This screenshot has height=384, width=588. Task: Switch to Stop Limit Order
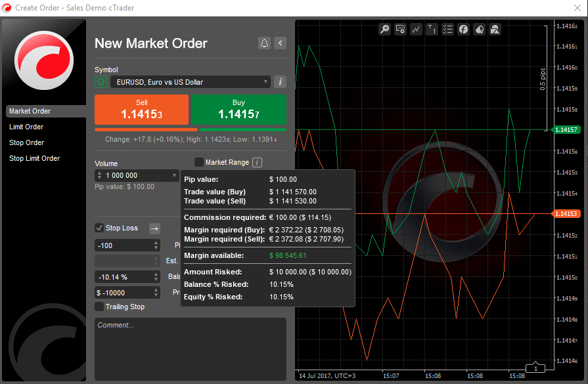[x=35, y=158]
